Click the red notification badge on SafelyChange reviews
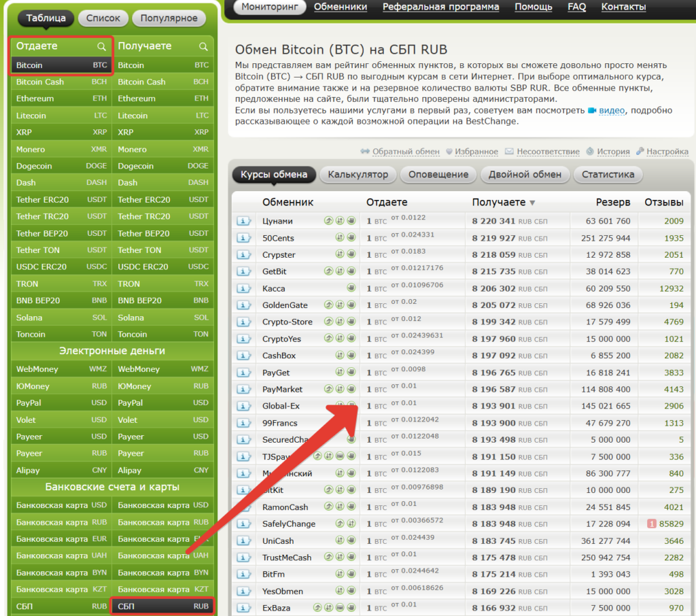The height and width of the screenshot is (616, 696). coord(651,524)
